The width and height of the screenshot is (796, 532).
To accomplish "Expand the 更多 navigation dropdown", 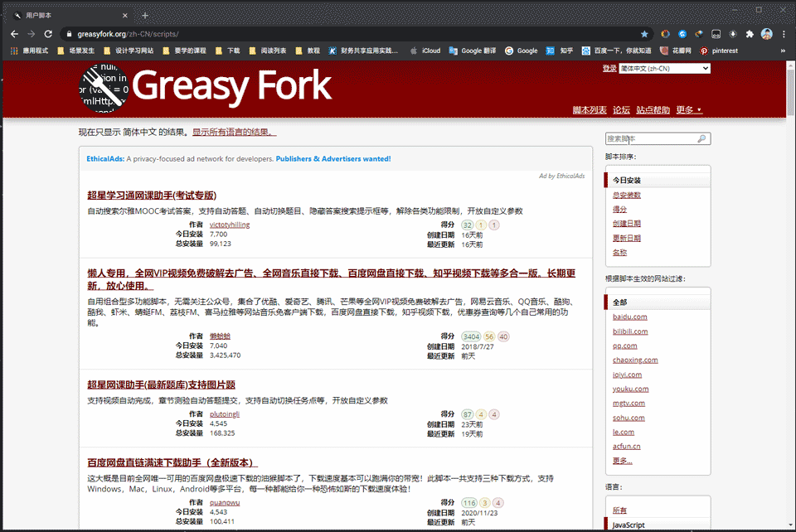I will pyautogui.click(x=689, y=110).
